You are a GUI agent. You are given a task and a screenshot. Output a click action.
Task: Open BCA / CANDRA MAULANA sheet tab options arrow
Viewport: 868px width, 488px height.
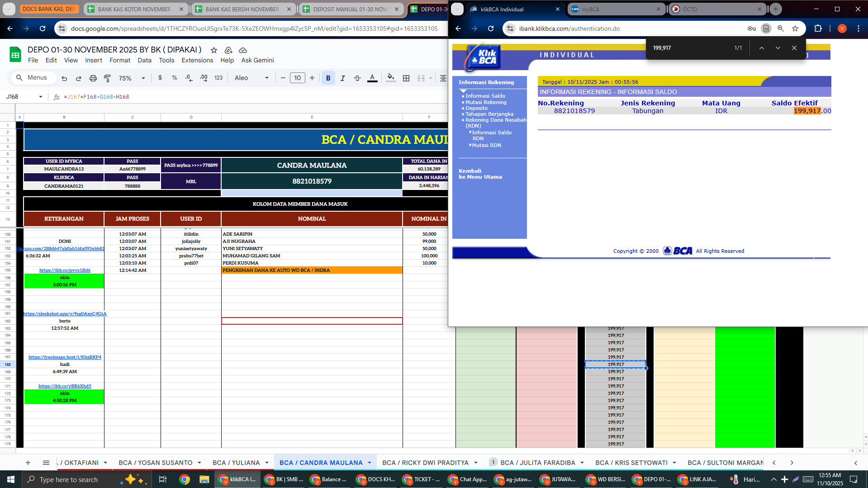click(370, 463)
